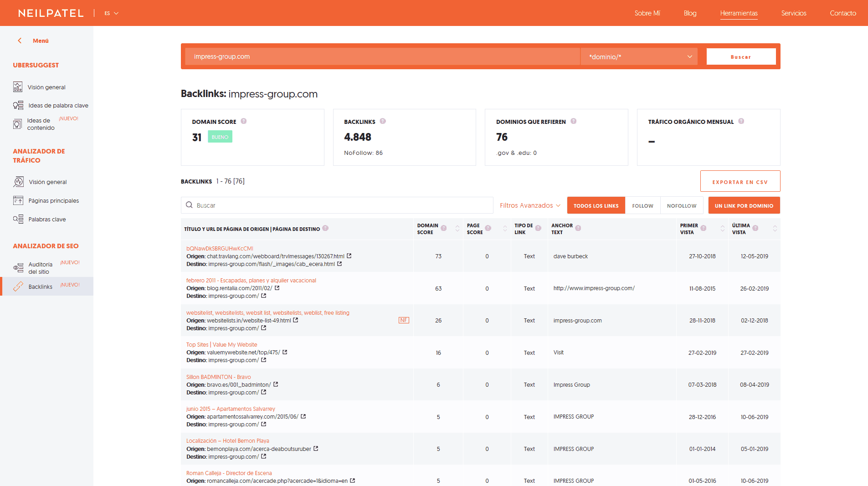Click the Auditoría del sitio icon
Image resolution: width=868 pixels, height=486 pixels.
[x=18, y=268]
